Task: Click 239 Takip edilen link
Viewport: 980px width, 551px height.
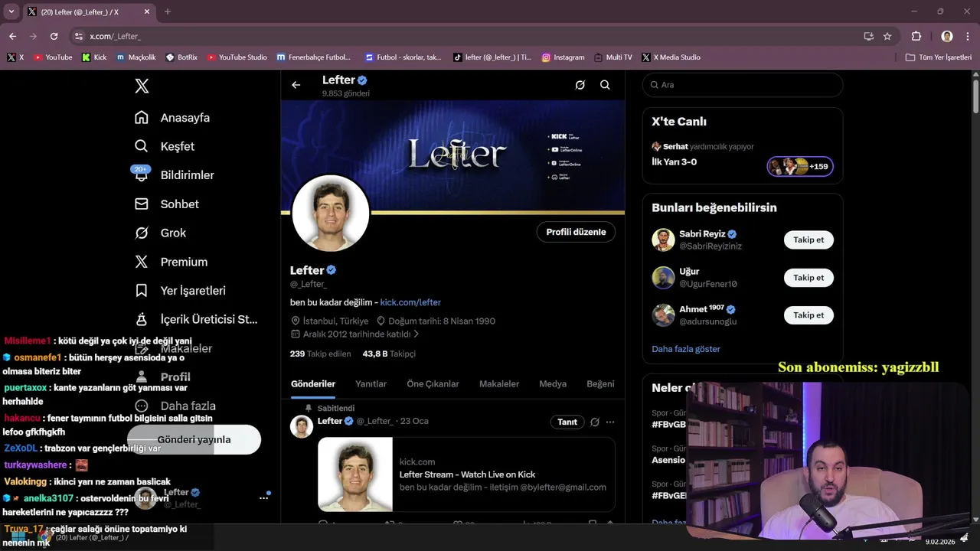Action: [x=320, y=354]
